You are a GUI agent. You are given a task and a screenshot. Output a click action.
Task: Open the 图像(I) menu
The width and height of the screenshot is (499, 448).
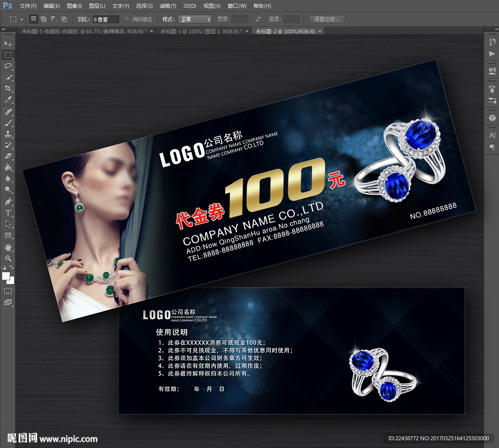pos(75,6)
